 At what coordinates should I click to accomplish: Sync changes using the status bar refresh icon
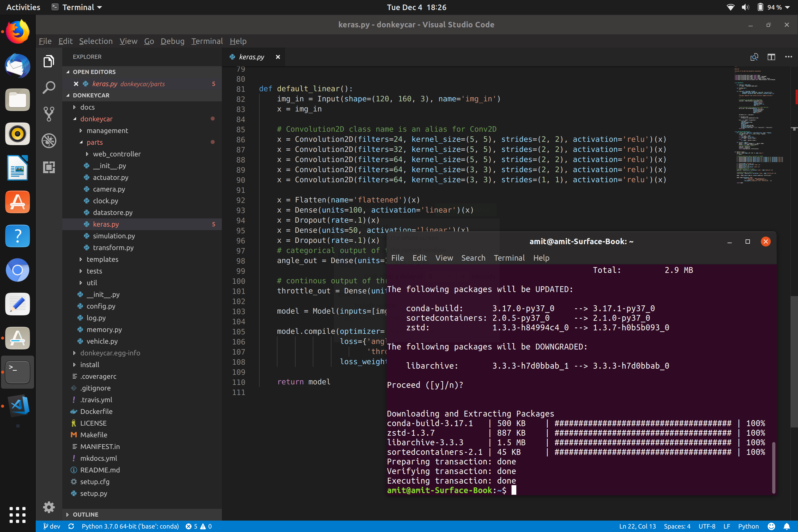[x=71, y=526]
